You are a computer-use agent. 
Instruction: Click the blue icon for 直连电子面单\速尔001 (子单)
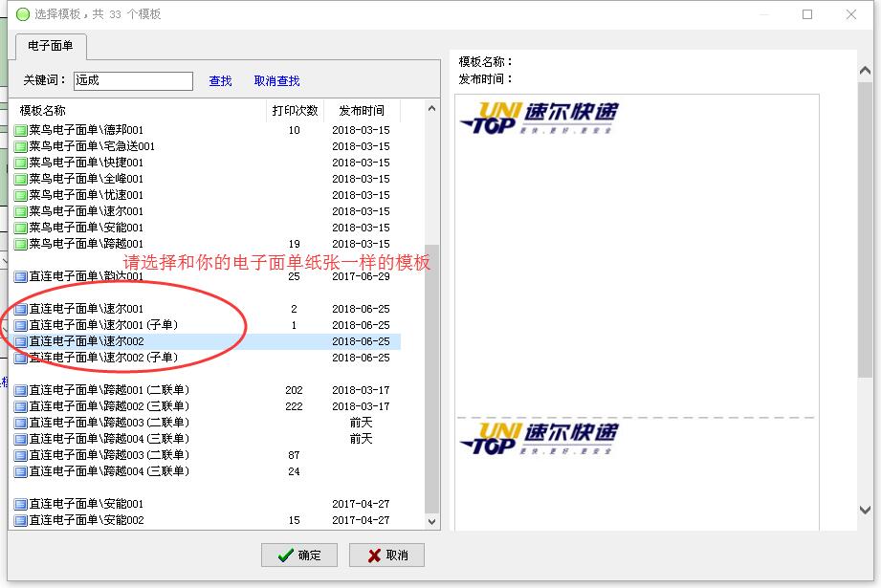tap(21, 325)
